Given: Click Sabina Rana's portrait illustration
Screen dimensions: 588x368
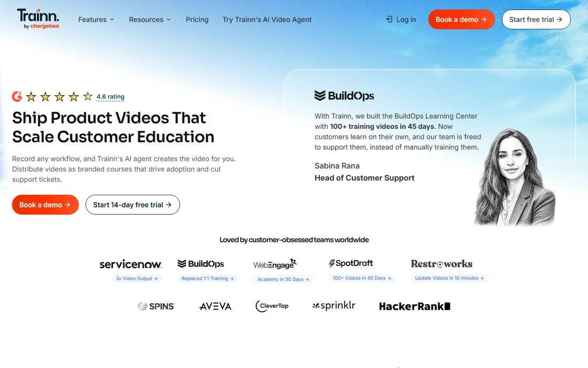Looking at the screenshot, I should point(514,177).
